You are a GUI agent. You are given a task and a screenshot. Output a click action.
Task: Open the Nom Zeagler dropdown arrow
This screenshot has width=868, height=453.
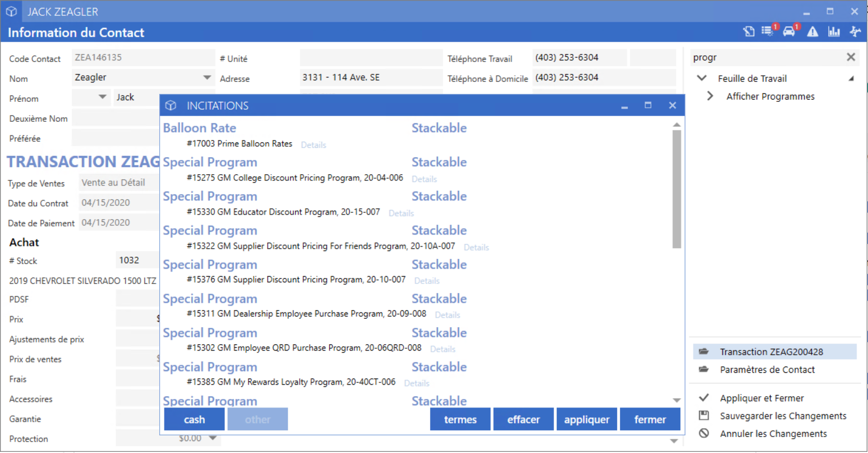(x=207, y=77)
